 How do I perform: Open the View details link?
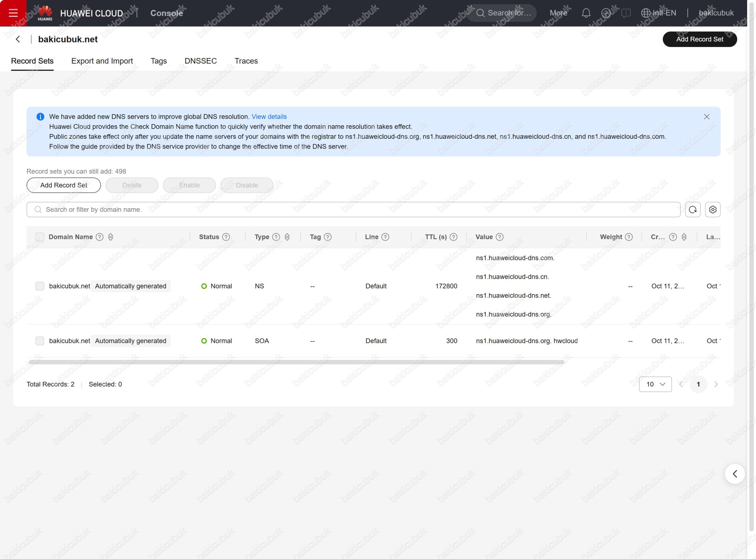269,117
